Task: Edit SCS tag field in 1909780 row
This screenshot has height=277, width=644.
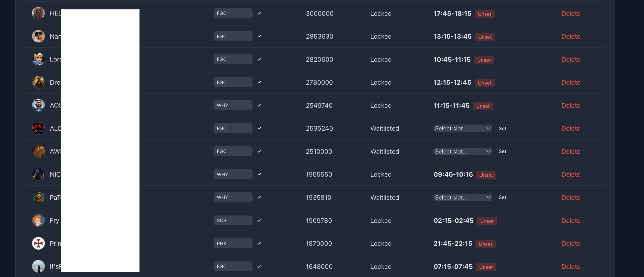Action: coord(233,220)
